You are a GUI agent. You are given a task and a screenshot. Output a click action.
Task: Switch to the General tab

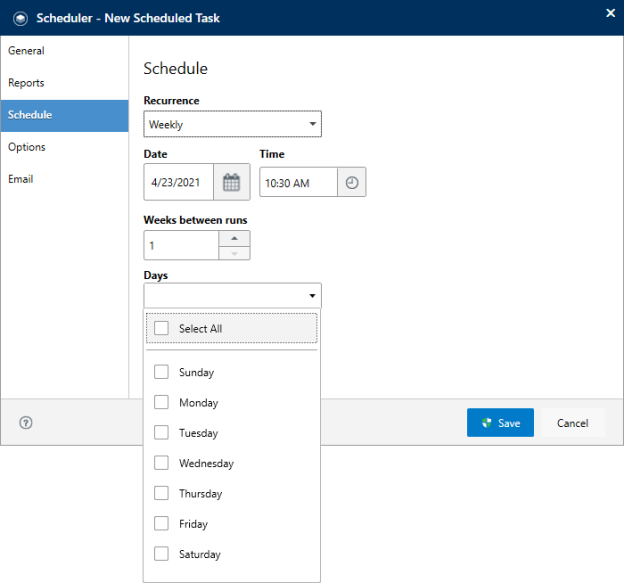click(26, 51)
